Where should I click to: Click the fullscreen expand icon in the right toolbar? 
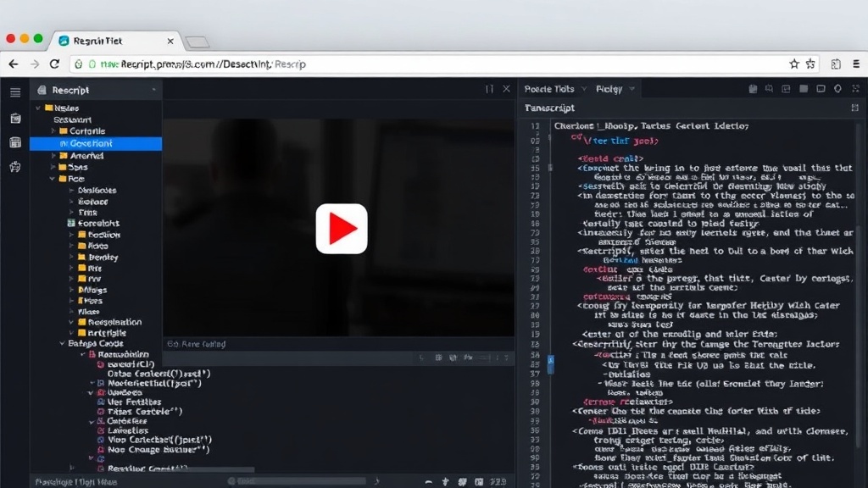[856, 88]
